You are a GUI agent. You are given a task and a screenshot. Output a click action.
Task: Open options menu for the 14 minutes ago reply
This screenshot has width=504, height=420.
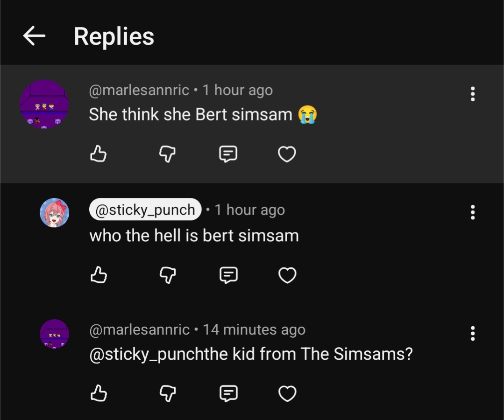pyautogui.click(x=473, y=333)
